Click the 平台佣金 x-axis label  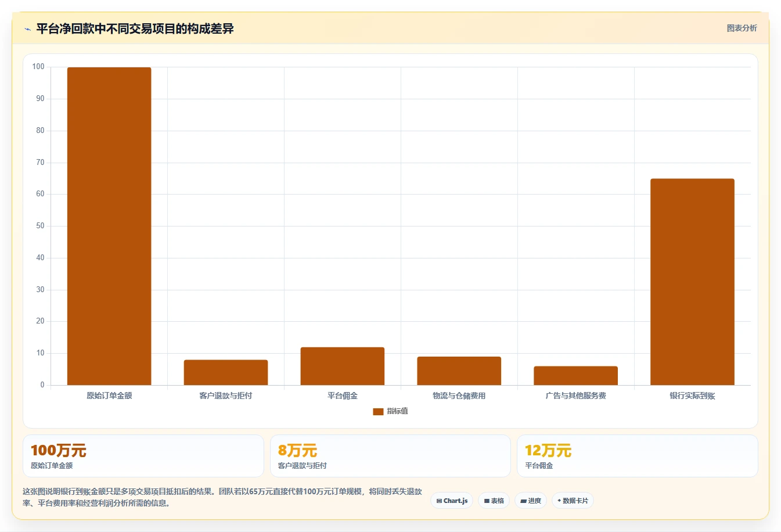[343, 396]
